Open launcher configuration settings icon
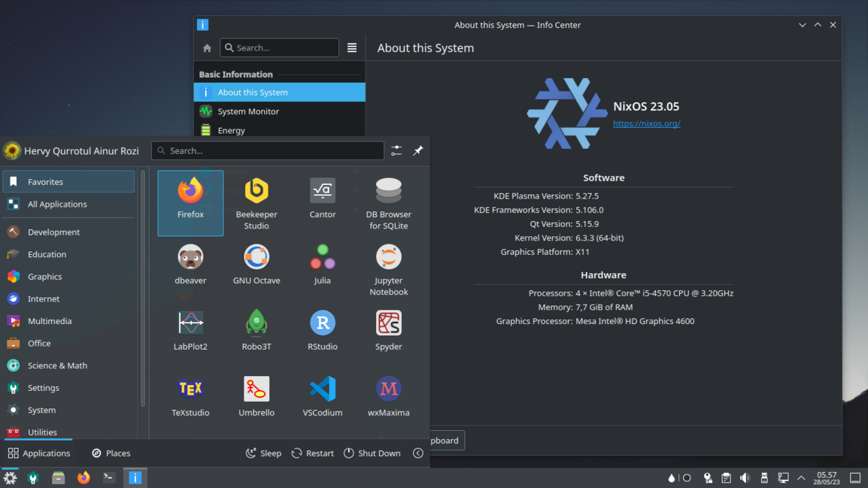The width and height of the screenshot is (868, 488). coord(396,150)
